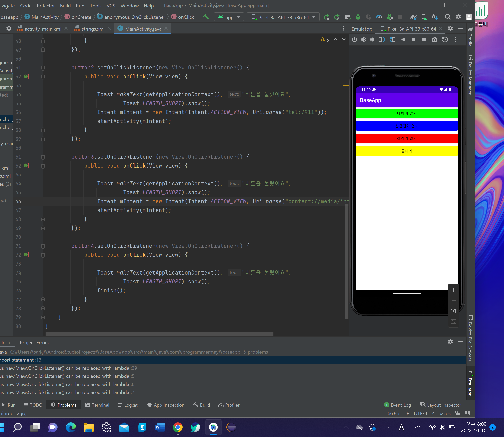Click the Make Project hammer icon
Image resolution: width=504 pixels, height=437 pixels.
pos(206,17)
